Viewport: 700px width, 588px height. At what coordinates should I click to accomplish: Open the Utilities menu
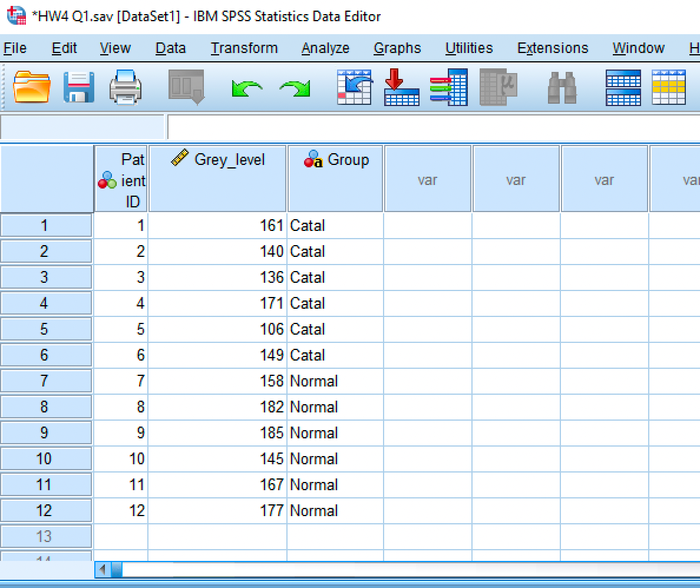tap(469, 48)
